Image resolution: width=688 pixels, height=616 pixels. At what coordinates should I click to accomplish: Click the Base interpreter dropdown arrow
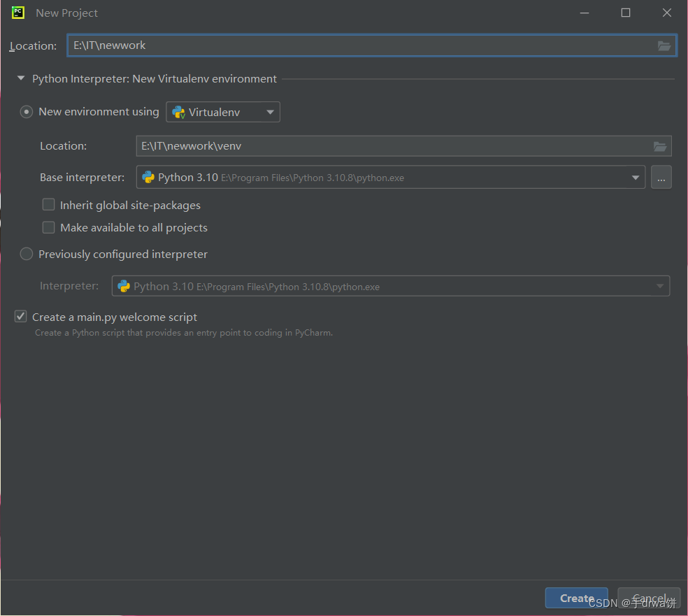(636, 177)
